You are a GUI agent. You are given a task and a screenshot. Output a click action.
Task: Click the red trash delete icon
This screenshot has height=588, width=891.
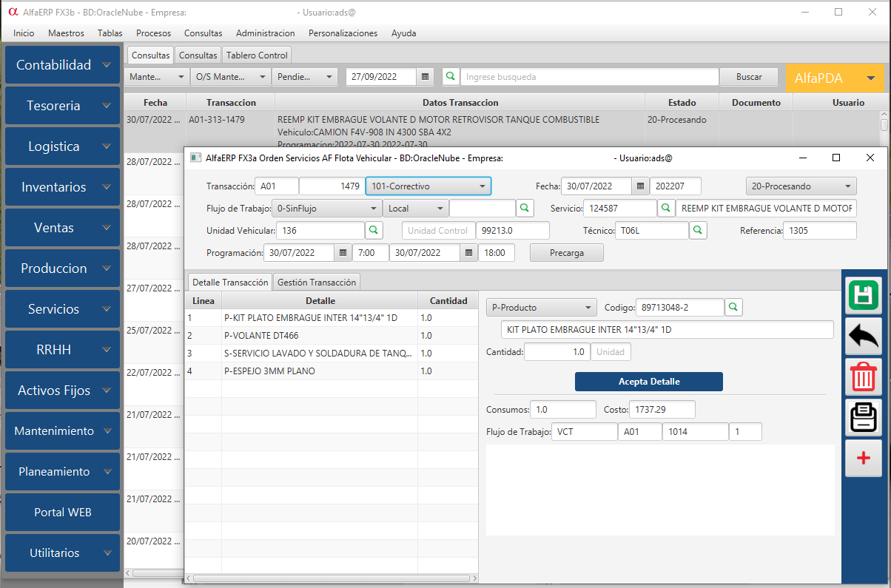tap(863, 376)
